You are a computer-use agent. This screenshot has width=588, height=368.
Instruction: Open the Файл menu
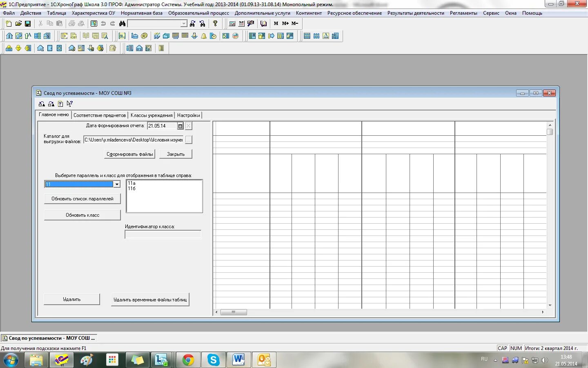pyautogui.click(x=9, y=13)
